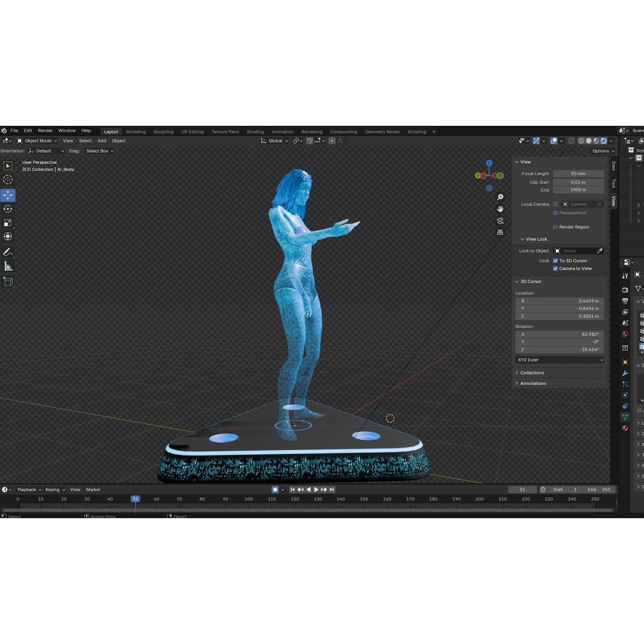Screen dimensions: 644x644
Task: Toggle auto keying record button
Action: 275,490
